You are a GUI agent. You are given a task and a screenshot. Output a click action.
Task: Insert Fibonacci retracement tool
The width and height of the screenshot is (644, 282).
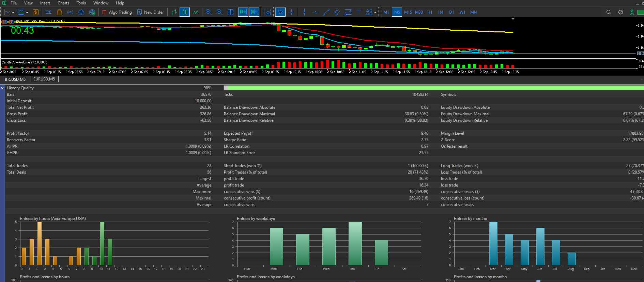(348, 12)
